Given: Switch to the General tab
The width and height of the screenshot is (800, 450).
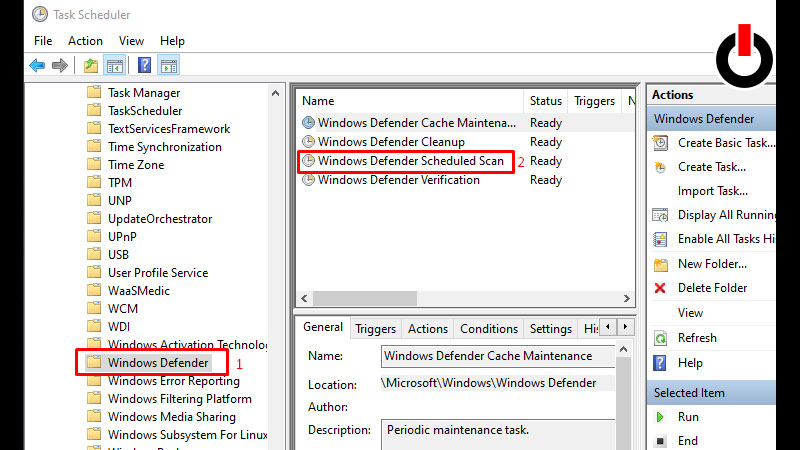Looking at the screenshot, I should (x=322, y=327).
